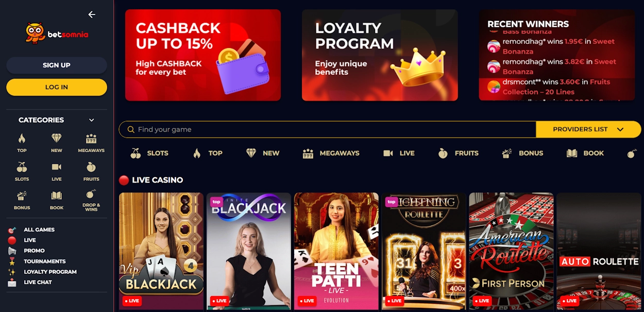Screen dimensions: 644x312
Task: Open the Book category in the sidebar
Action: [x=57, y=201]
